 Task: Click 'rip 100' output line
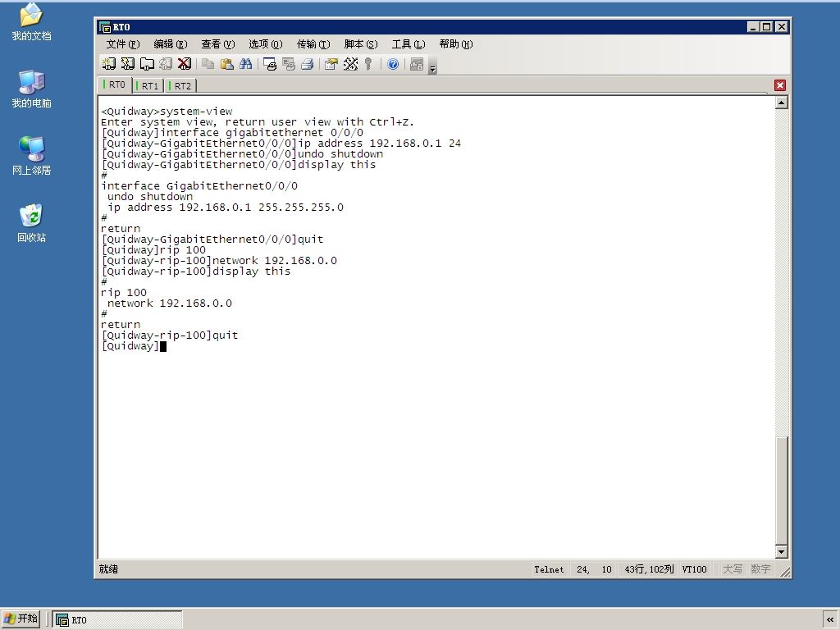pyautogui.click(x=124, y=293)
